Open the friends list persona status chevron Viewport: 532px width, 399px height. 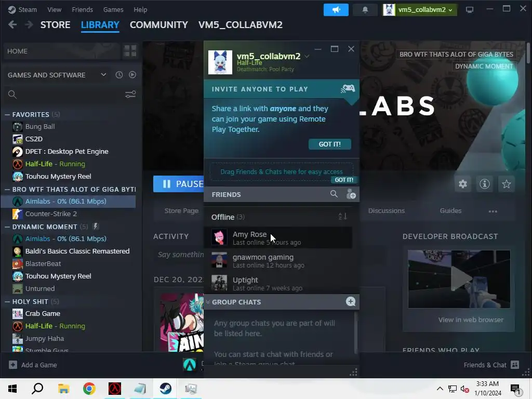pyautogui.click(x=307, y=56)
